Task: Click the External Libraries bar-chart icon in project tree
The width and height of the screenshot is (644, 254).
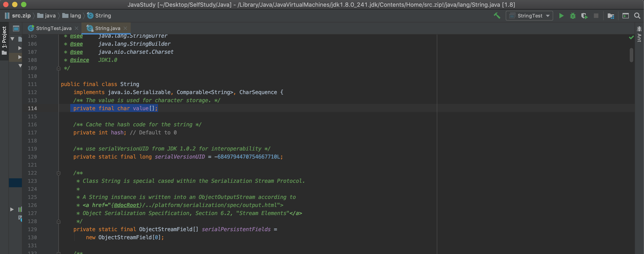Action: [x=20, y=209]
